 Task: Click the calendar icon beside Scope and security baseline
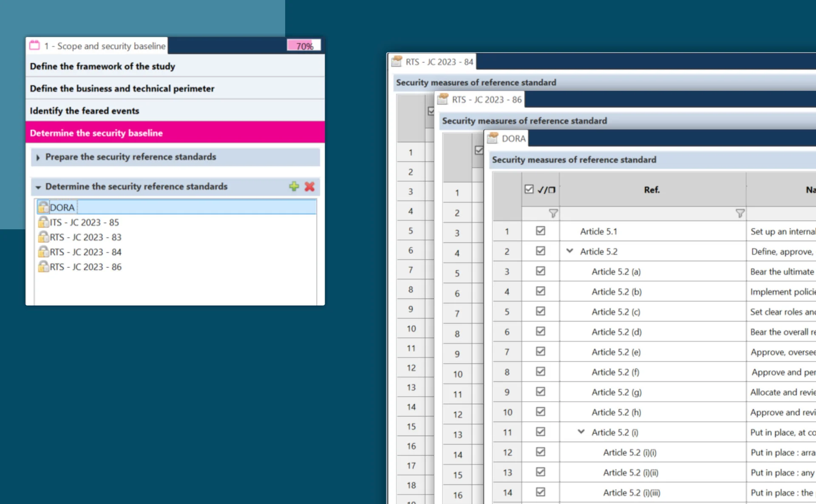coord(34,45)
